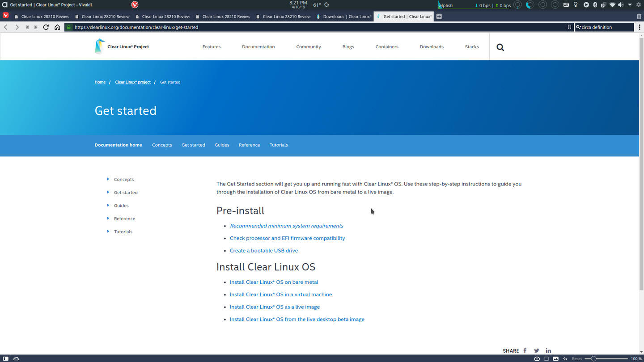The width and height of the screenshot is (644, 362).
Task: Open the Blogs menu item
Action: (348, 46)
